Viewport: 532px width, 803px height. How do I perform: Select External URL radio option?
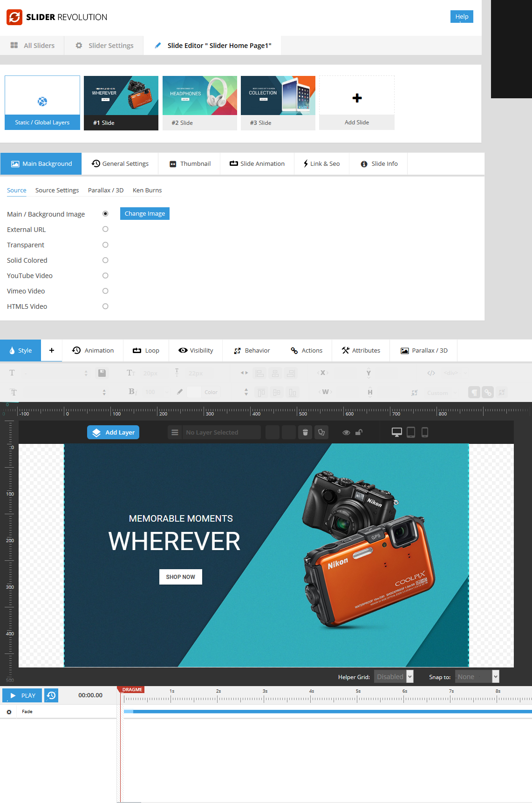[105, 229]
